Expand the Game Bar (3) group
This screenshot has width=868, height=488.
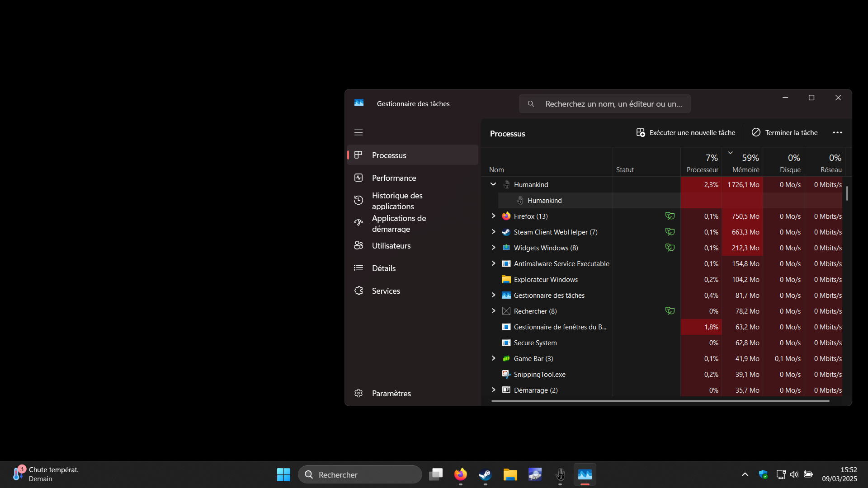(493, 359)
